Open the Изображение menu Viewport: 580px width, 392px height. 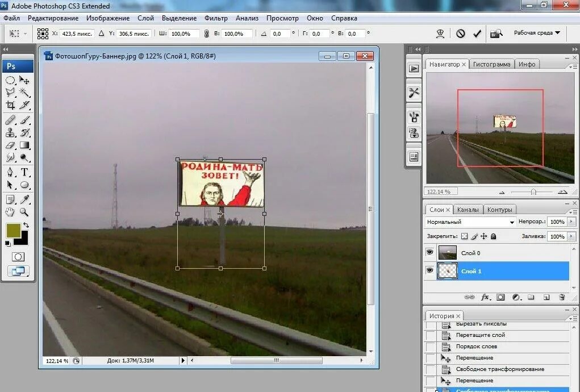[108, 18]
